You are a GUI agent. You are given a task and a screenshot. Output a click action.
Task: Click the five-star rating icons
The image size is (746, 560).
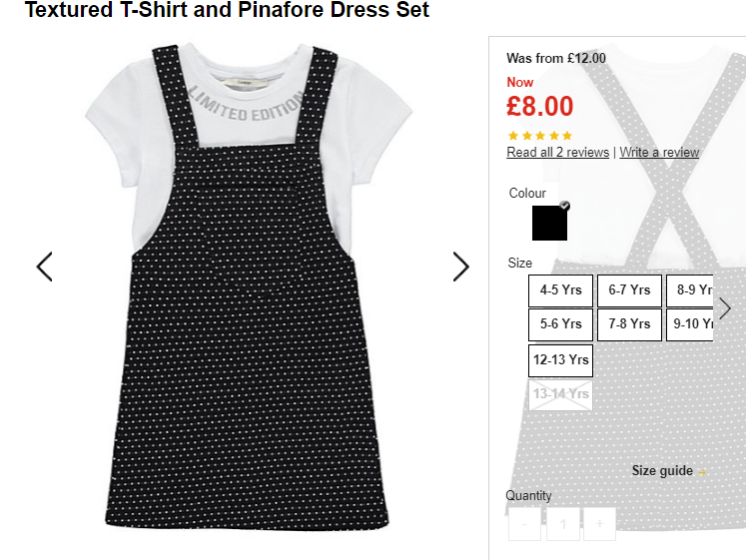[540, 136]
